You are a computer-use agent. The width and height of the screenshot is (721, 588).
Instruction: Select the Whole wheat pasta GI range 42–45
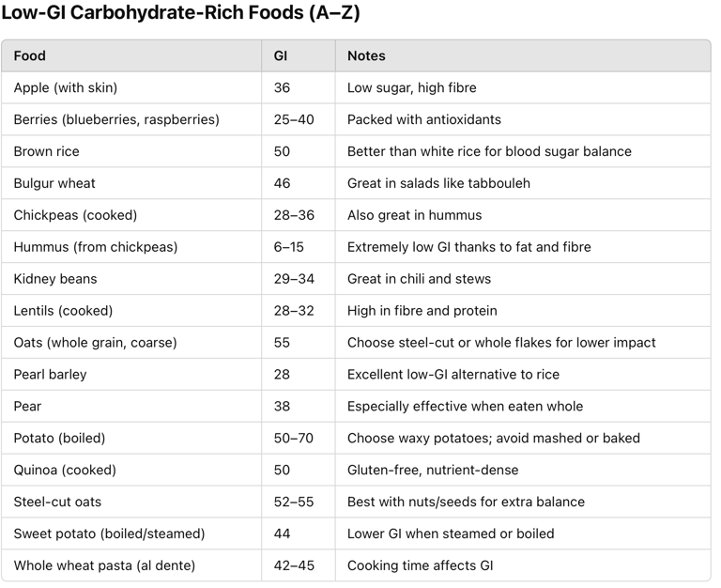coord(294,565)
